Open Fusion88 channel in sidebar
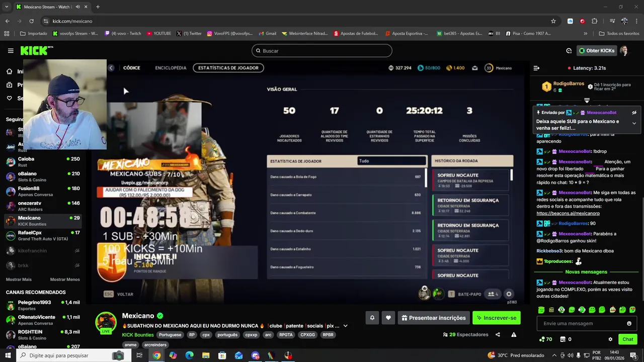The height and width of the screenshot is (362, 644). pos(43,191)
